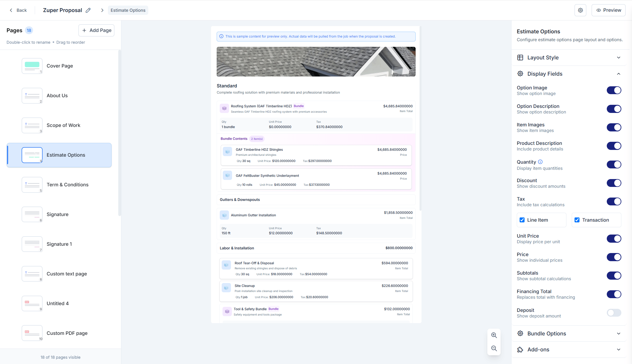
Task: Select the Estimate Options page
Action: coord(59,155)
